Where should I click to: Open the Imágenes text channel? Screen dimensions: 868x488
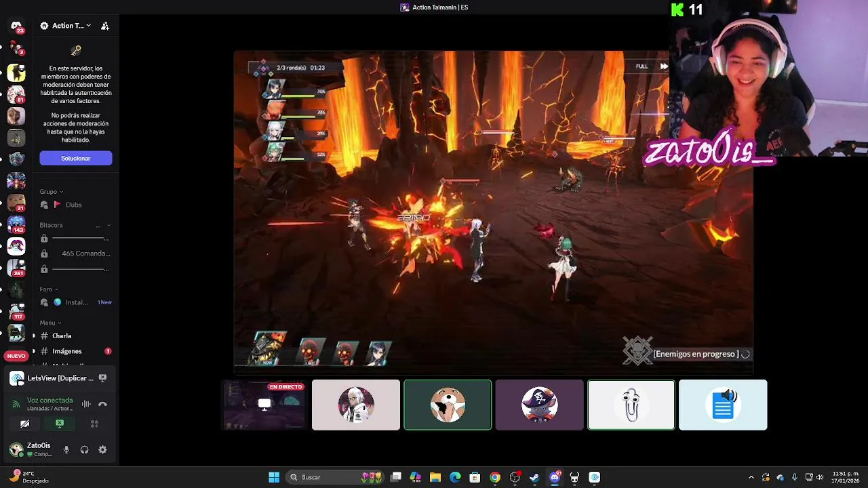[x=75, y=351]
